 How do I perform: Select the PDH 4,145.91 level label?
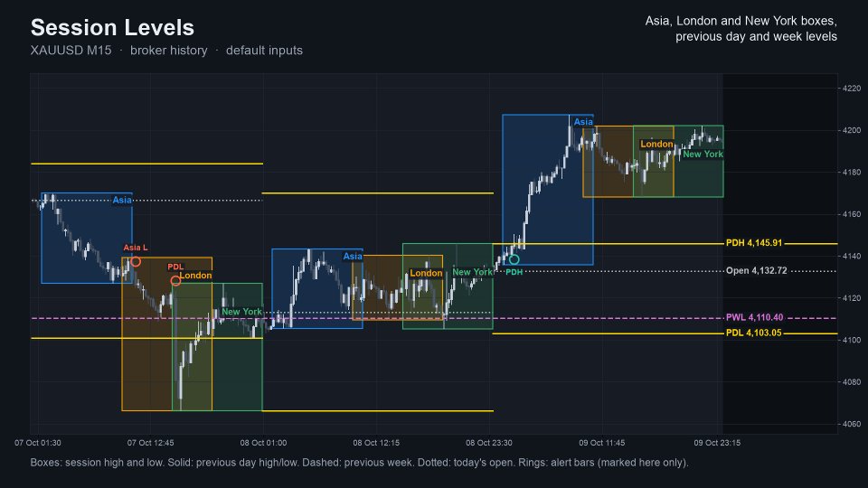pyautogui.click(x=754, y=243)
